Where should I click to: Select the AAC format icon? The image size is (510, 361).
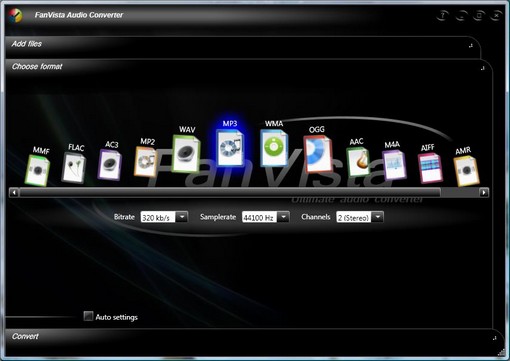click(x=358, y=162)
